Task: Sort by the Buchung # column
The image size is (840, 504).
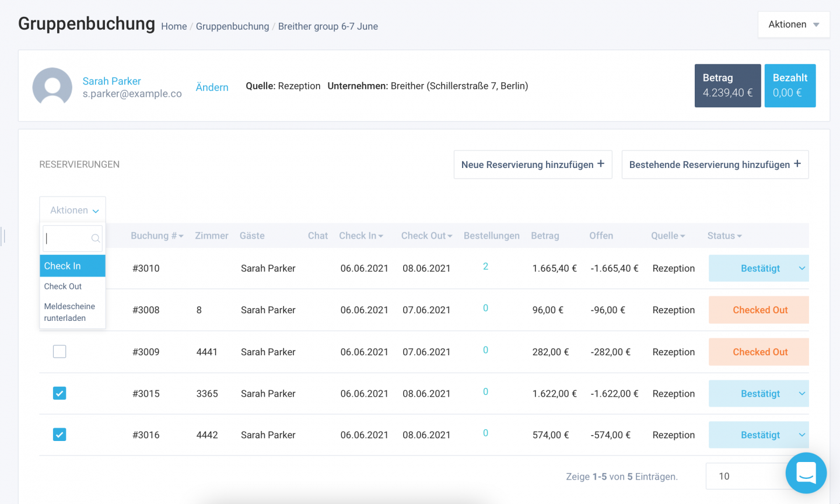Action: pos(157,236)
